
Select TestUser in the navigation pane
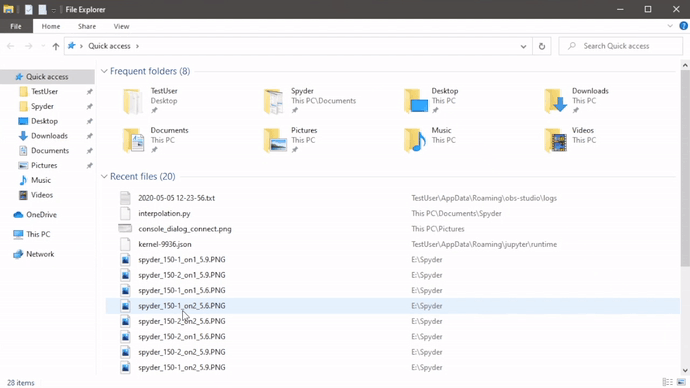click(44, 92)
